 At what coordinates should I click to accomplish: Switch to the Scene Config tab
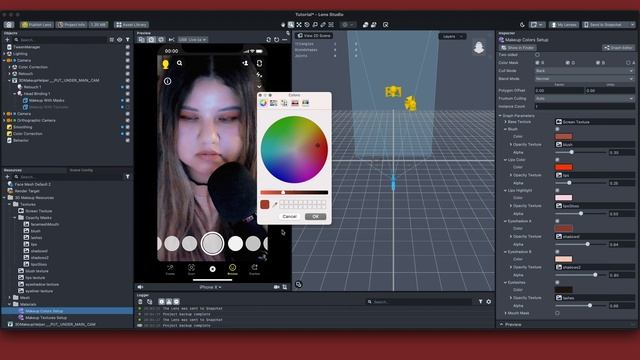pyautogui.click(x=81, y=170)
